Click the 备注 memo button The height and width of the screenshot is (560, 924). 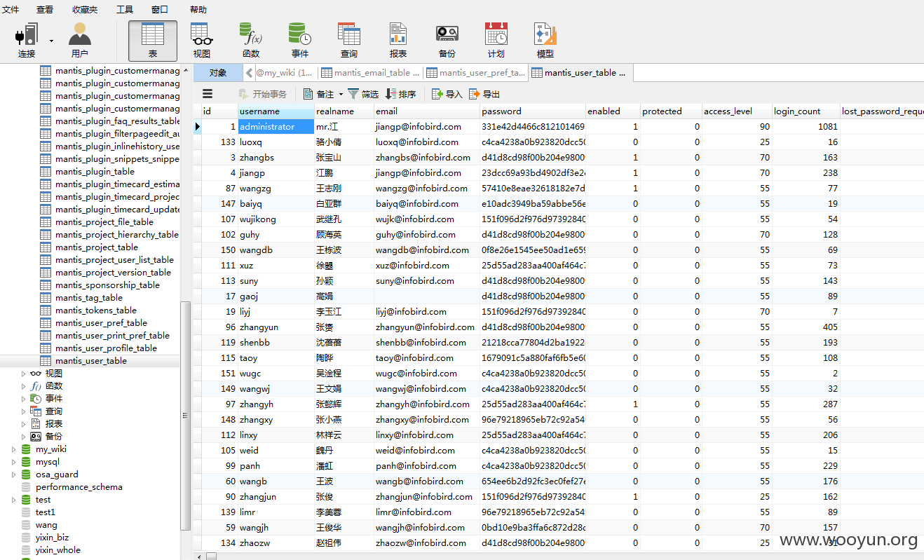[x=319, y=94]
